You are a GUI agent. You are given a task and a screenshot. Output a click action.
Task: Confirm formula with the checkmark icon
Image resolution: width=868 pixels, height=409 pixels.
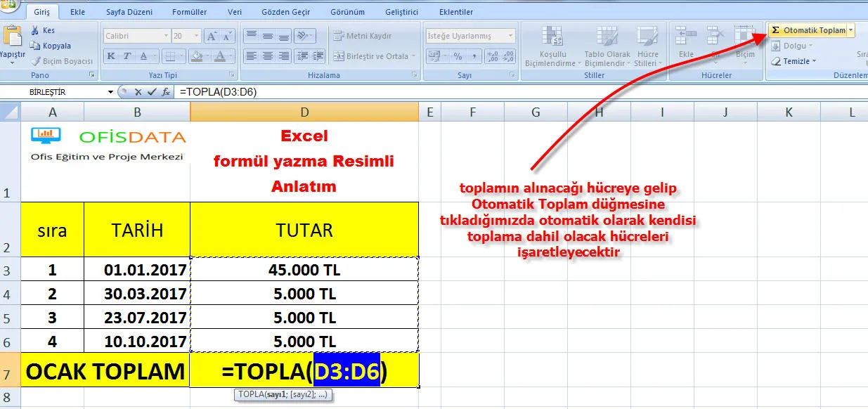[151, 91]
